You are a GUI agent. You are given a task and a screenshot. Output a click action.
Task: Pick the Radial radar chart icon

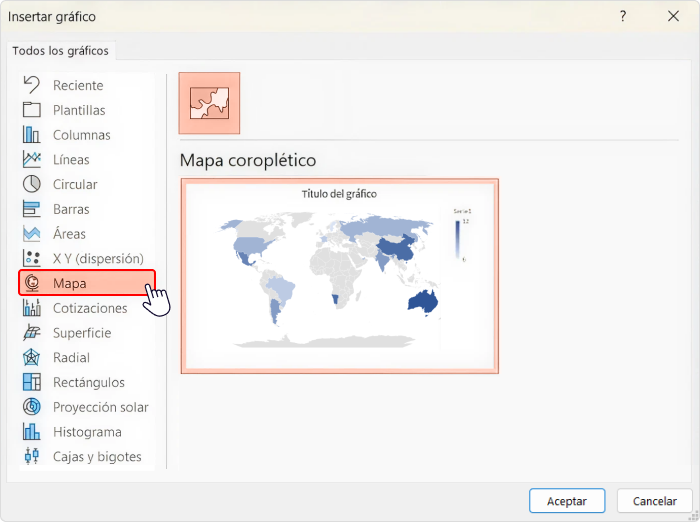(32, 357)
